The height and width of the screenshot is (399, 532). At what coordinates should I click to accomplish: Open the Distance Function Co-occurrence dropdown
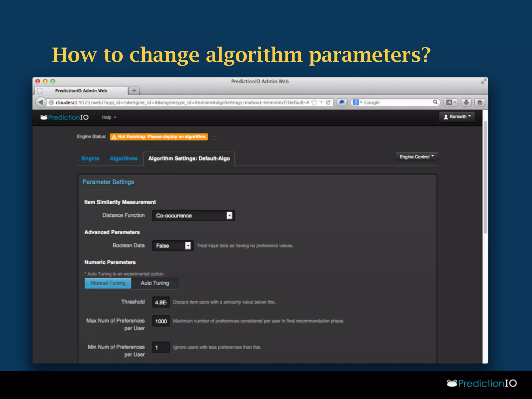click(x=194, y=216)
